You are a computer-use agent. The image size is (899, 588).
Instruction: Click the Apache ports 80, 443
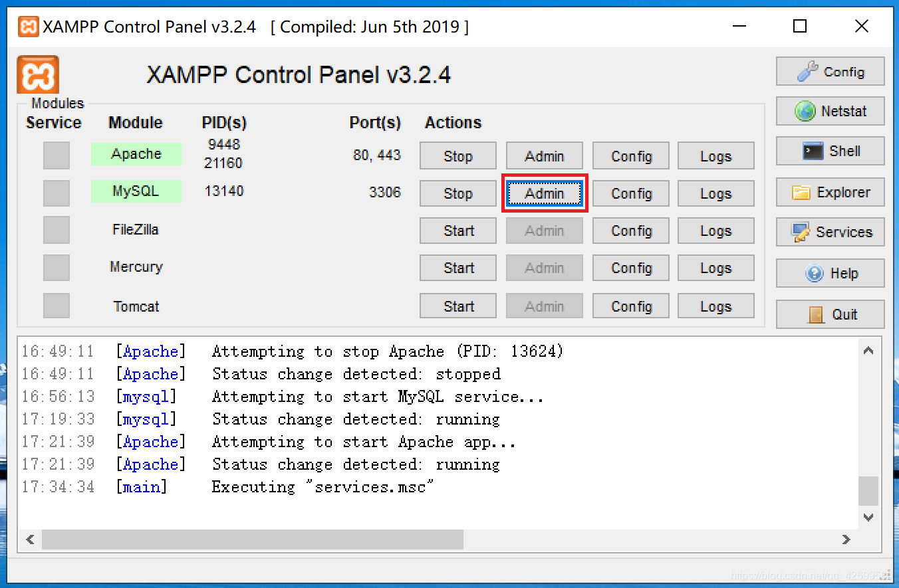click(x=377, y=155)
